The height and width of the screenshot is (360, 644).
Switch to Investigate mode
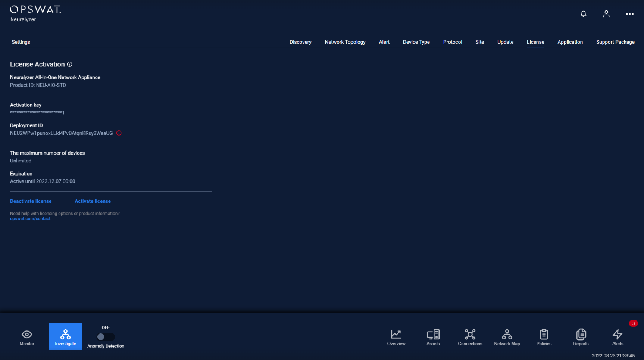pyautogui.click(x=65, y=337)
